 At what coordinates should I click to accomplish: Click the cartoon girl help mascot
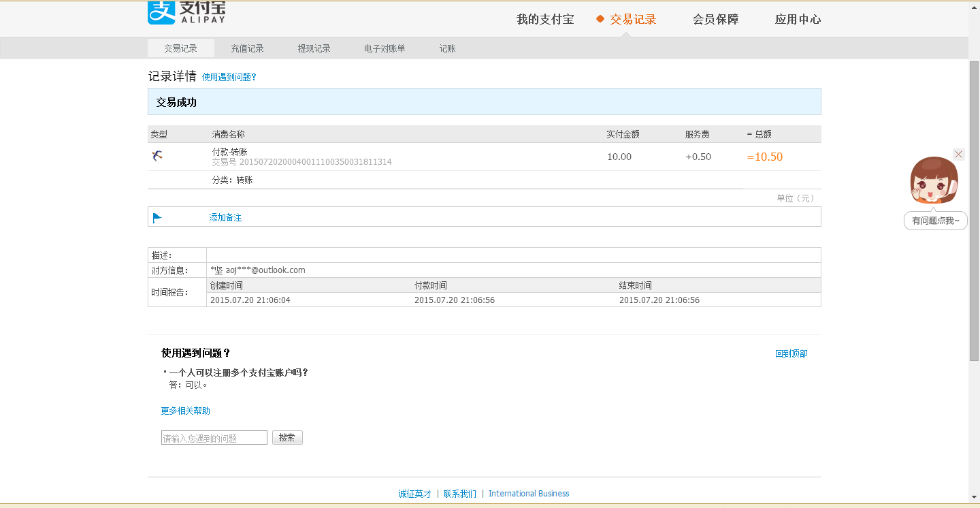934,180
